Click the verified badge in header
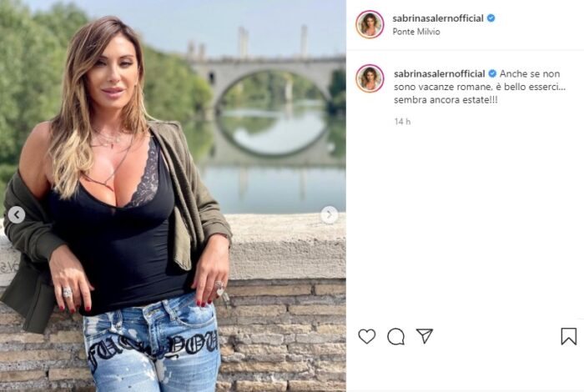584x392 pixels. 491,18
